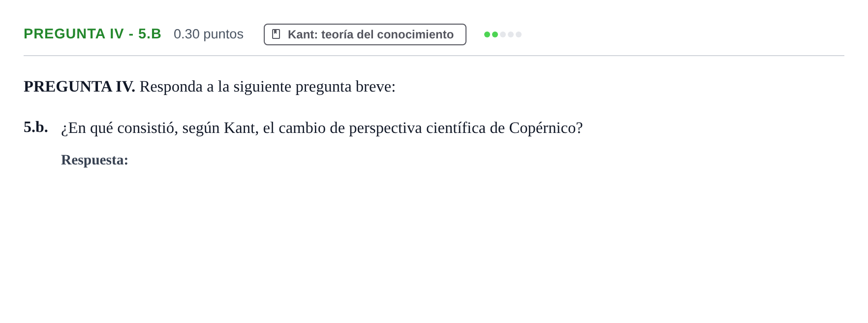Click the third difficulty dot (first gray)

(503, 34)
